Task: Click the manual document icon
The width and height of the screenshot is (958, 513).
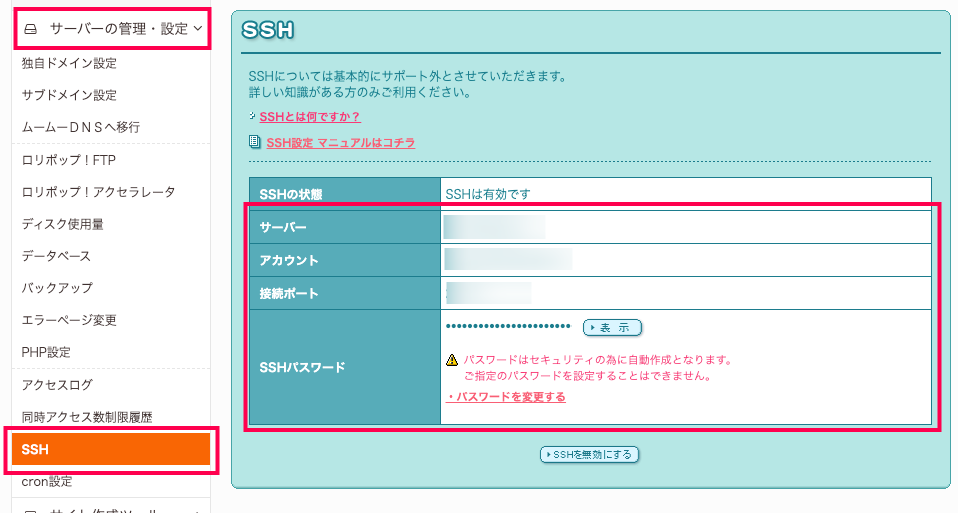Action: [x=255, y=143]
